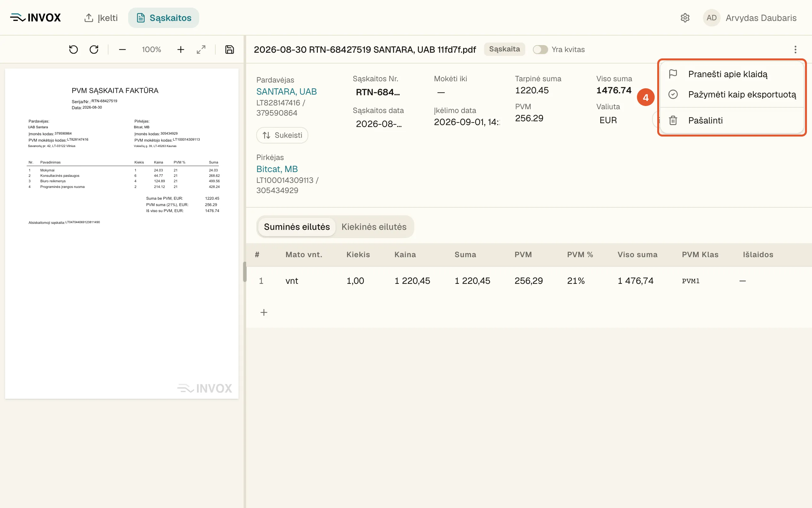This screenshot has height=508, width=812.
Task: Click the Sąskaita type badge
Action: click(x=504, y=49)
